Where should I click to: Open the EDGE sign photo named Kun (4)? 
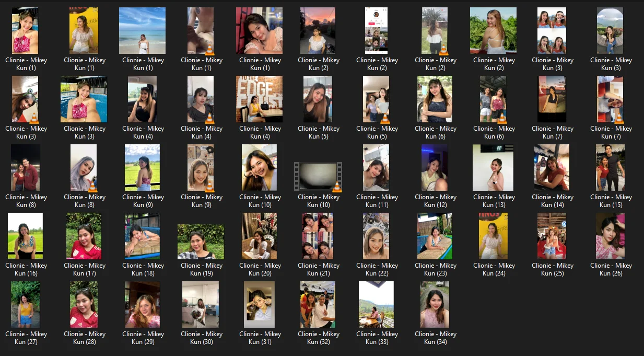pos(259,99)
